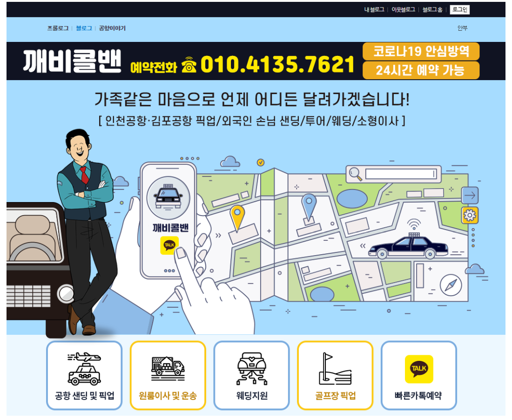Open 공항 샌딩 및 픽업 card

pos(84,375)
